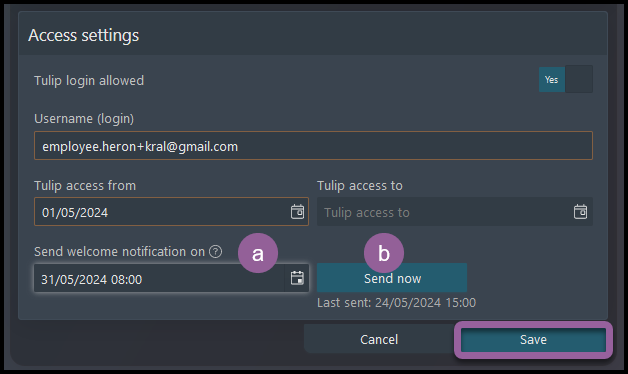The width and height of the screenshot is (628, 374).
Task: Click the dark off-side of login toggle
Action: coord(579,79)
